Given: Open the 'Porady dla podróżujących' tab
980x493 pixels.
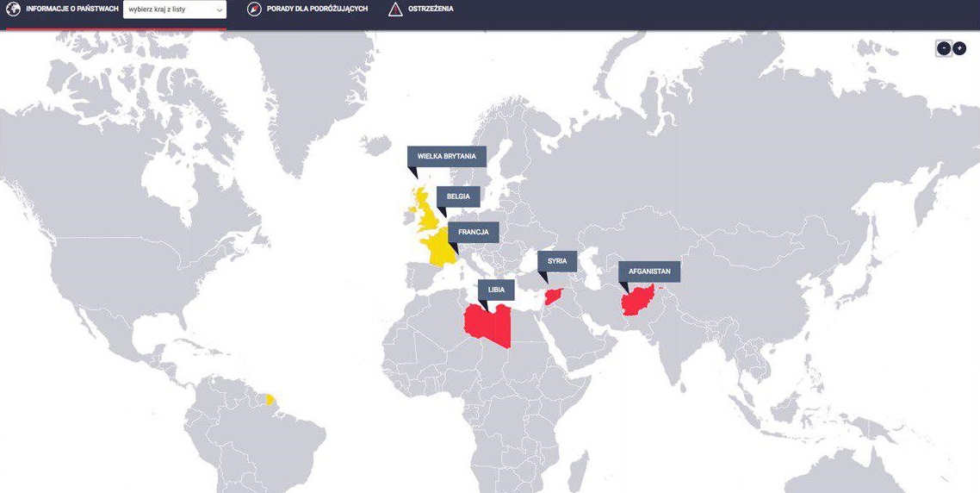Looking at the screenshot, I should pos(317,9).
